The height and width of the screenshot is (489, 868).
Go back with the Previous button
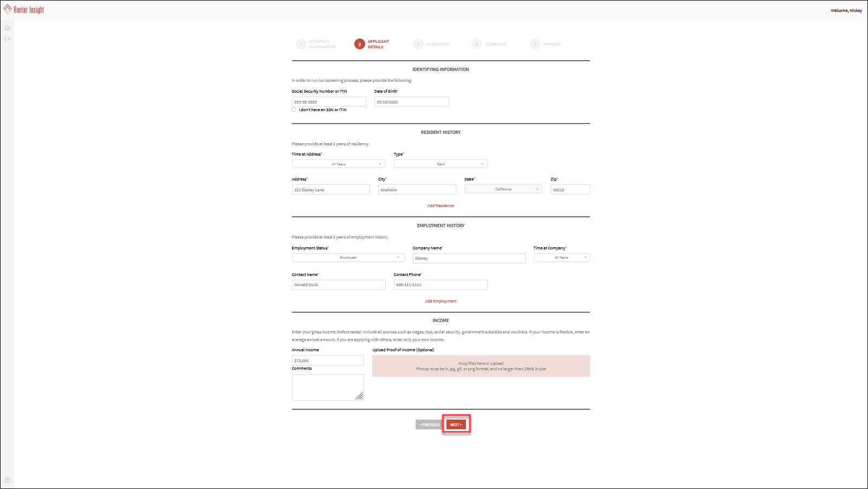(430, 424)
